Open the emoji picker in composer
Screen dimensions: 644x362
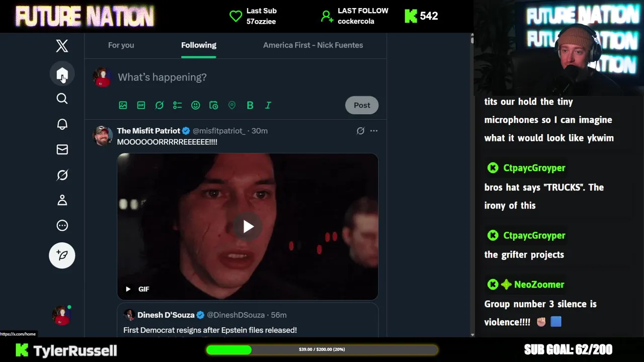(195, 105)
